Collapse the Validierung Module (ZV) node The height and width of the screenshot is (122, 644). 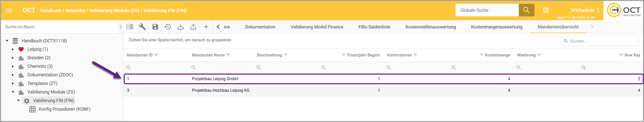tap(13, 92)
